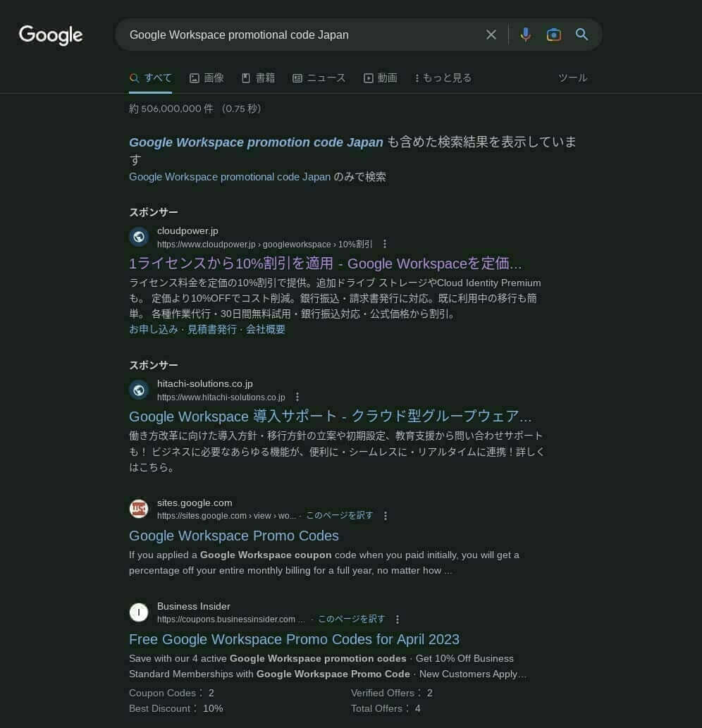Open image search with camera icon
The height and width of the screenshot is (728, 702).
click(x=553, y=35)
